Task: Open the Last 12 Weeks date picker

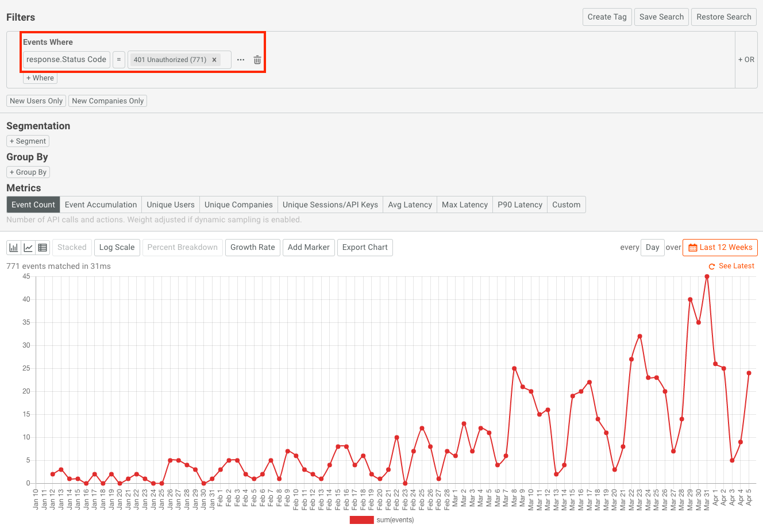Action: (720, 248)
